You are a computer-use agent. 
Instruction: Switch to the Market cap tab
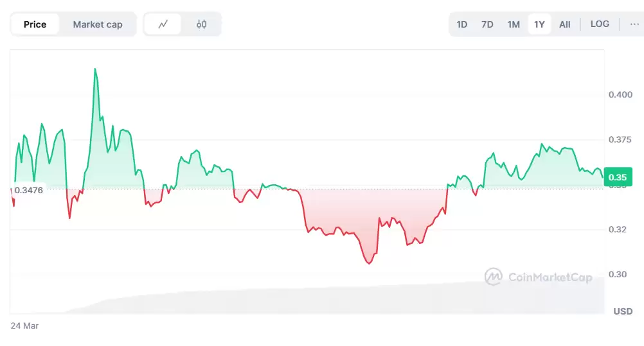pyautogui.click(x=97, y=24)
